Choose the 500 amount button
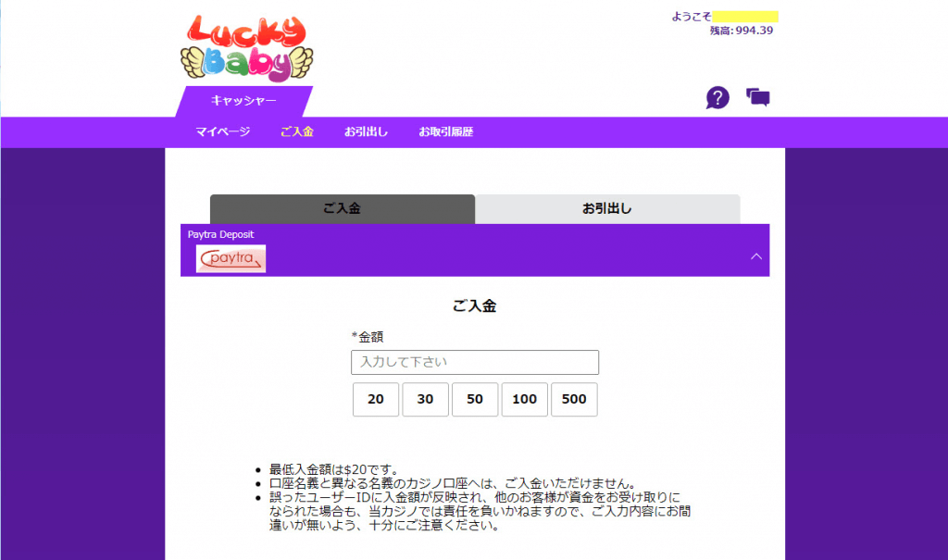The height and width of the screenshot is (560, 948). click(574, 399)
